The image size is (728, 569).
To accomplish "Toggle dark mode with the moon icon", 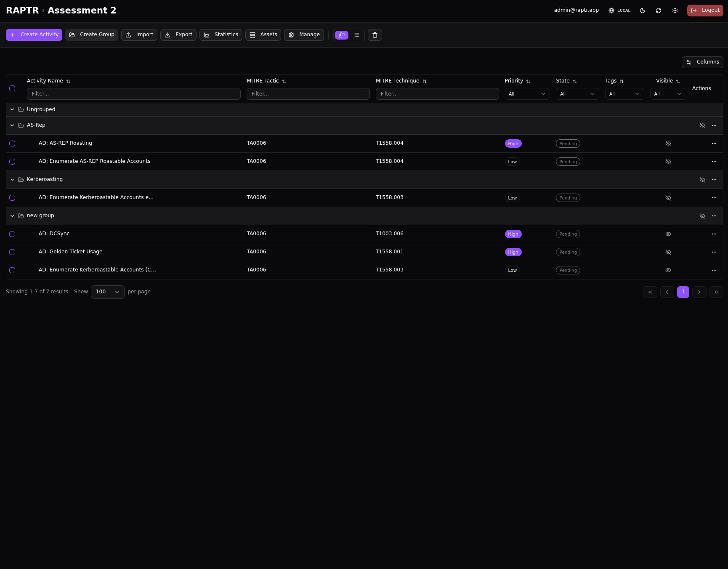I will coord(643,10).
